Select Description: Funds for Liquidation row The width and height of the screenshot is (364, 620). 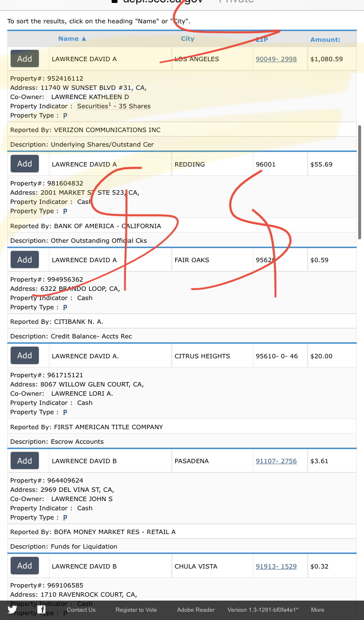click(x=182, y=546)
